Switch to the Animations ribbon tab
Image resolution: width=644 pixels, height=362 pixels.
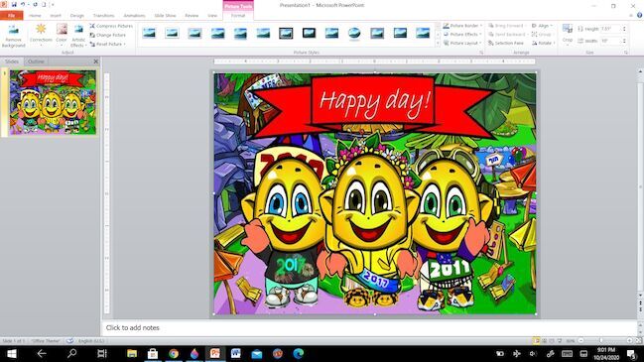(x=134, y=16)
